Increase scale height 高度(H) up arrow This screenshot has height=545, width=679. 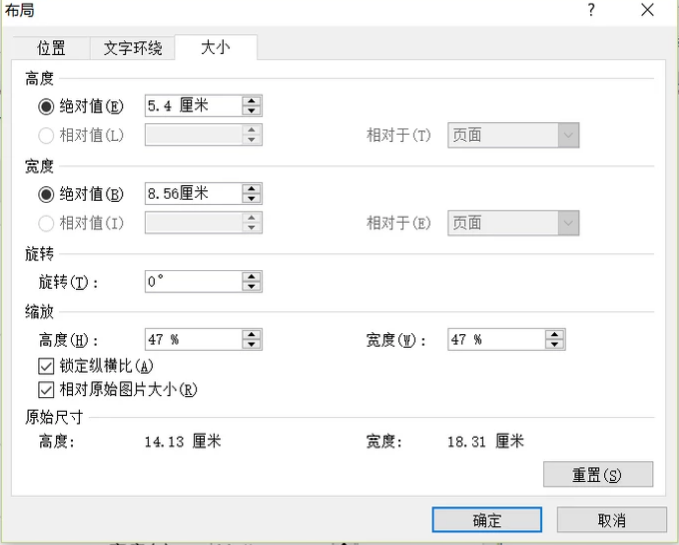[252, 335]
